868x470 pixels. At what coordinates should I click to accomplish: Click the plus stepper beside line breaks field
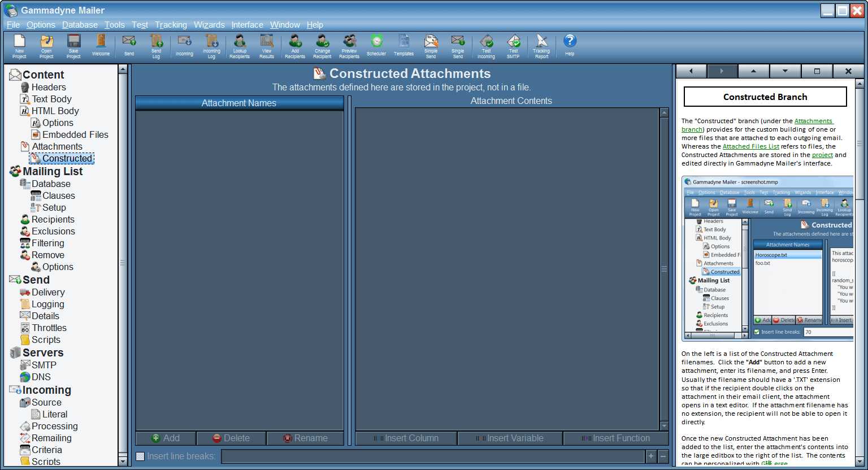point(651,456)
